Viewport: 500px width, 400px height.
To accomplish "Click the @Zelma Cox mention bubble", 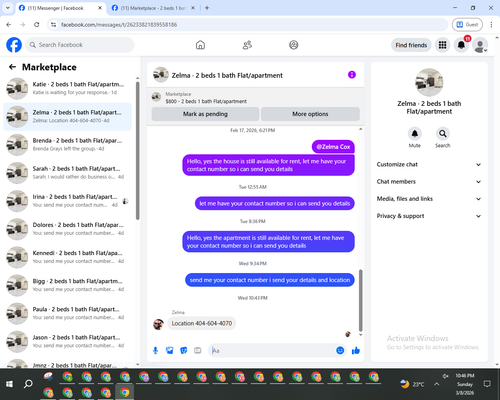I will click(333, 147).
